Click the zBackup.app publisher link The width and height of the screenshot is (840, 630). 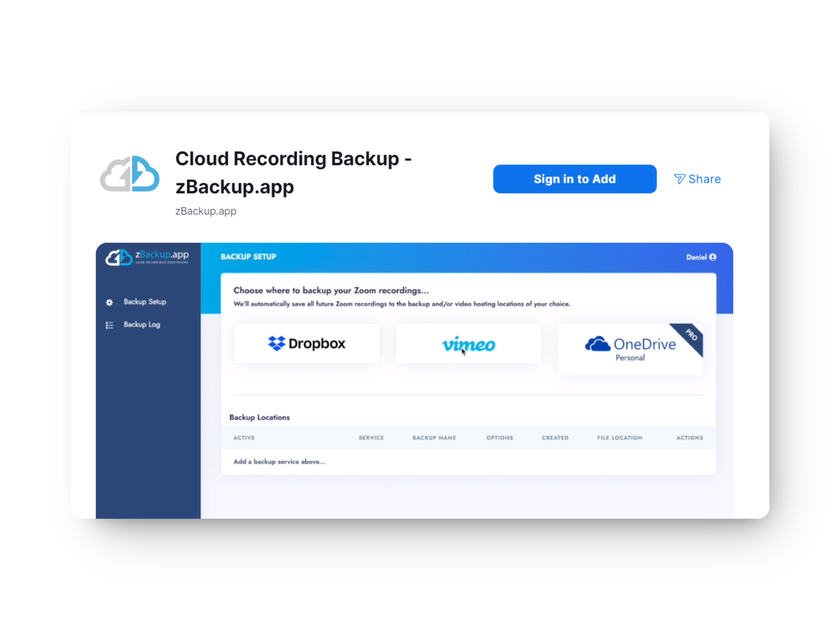pyautogui.click(x=205, y=211)
